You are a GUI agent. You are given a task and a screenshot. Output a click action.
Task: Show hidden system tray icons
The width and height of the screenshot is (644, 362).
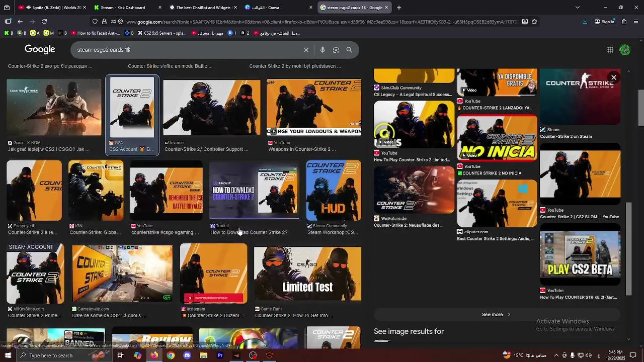point(556,355)
